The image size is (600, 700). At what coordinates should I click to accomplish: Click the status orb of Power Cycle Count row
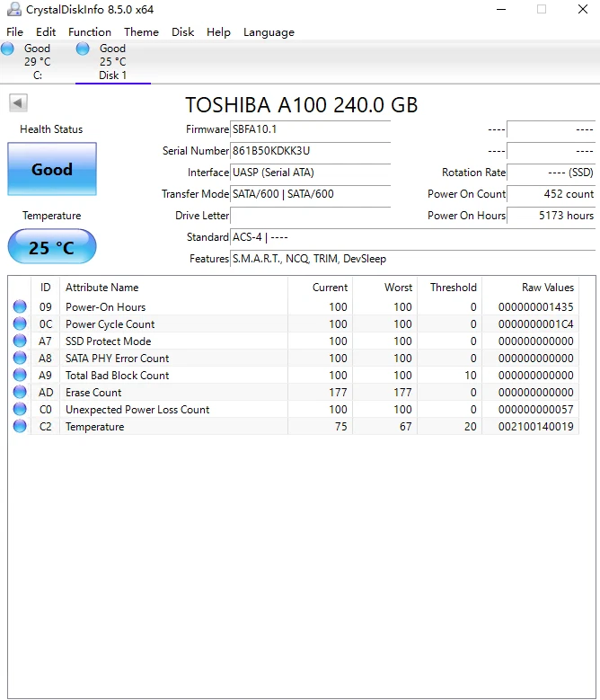[20, 323]
